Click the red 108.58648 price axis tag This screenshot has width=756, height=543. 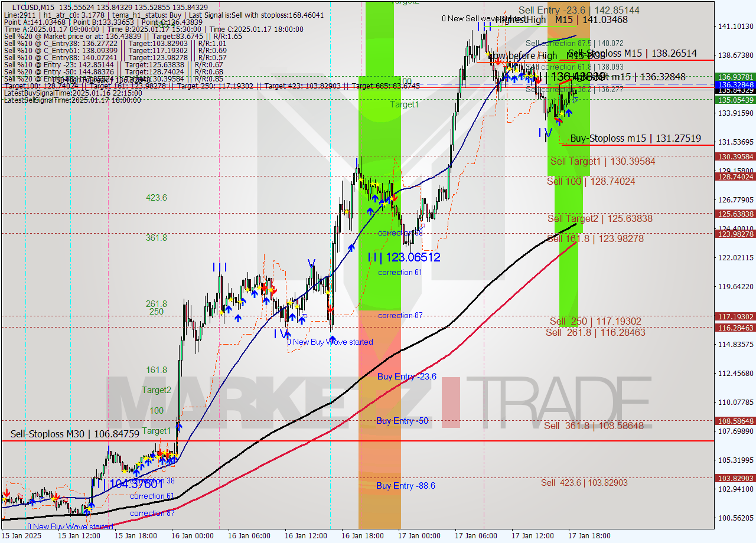click(735, 421)
